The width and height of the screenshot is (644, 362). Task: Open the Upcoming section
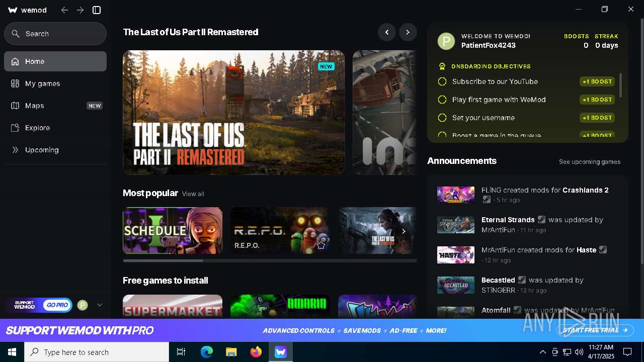click(55, 150)
